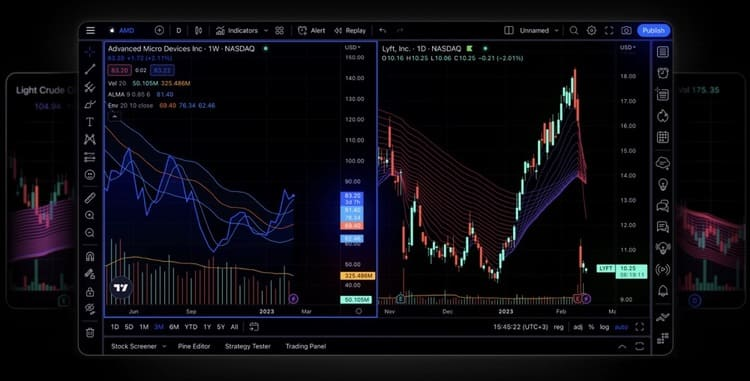The height and width of the screenshot is (381, 750).
Task: Select the Text annotation tool
Action: coord(90,122)
